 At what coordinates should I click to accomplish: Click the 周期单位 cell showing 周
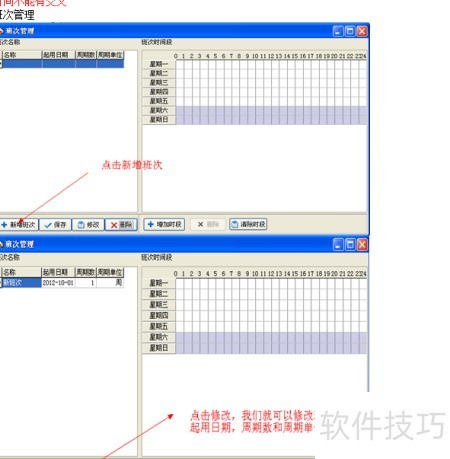110,283
